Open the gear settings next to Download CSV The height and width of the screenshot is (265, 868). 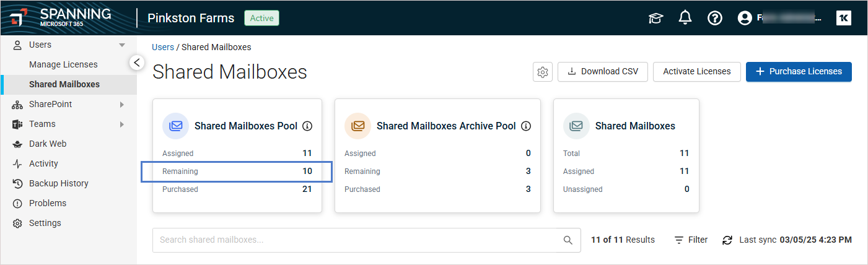[x=543, y=72]
